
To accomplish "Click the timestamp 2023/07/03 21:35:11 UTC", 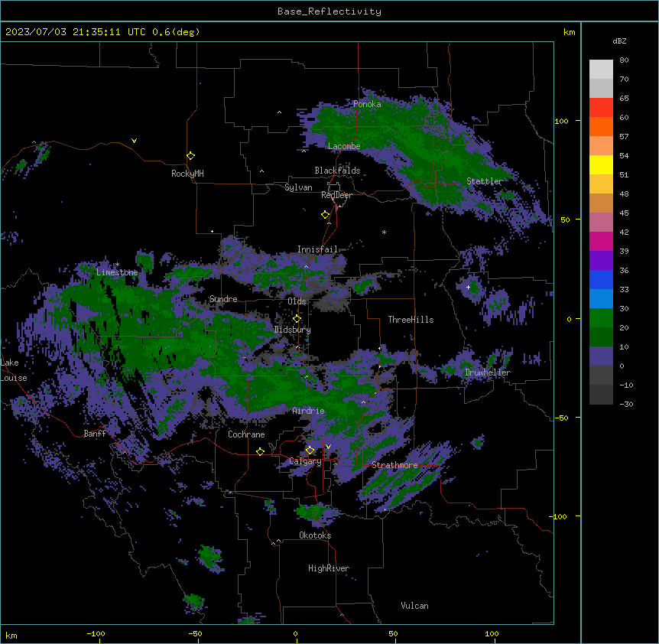I will tap(75, 32).
